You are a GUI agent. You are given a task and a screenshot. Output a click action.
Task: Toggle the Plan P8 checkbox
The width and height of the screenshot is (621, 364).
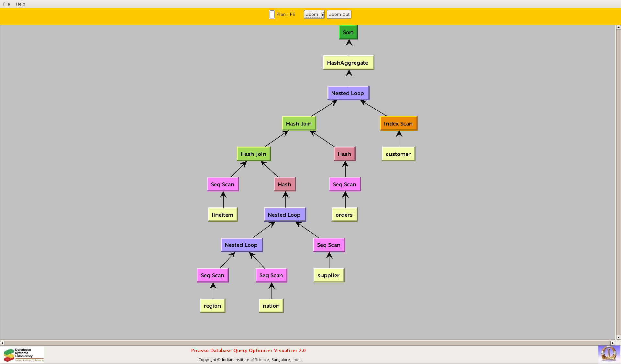(272, 15)
